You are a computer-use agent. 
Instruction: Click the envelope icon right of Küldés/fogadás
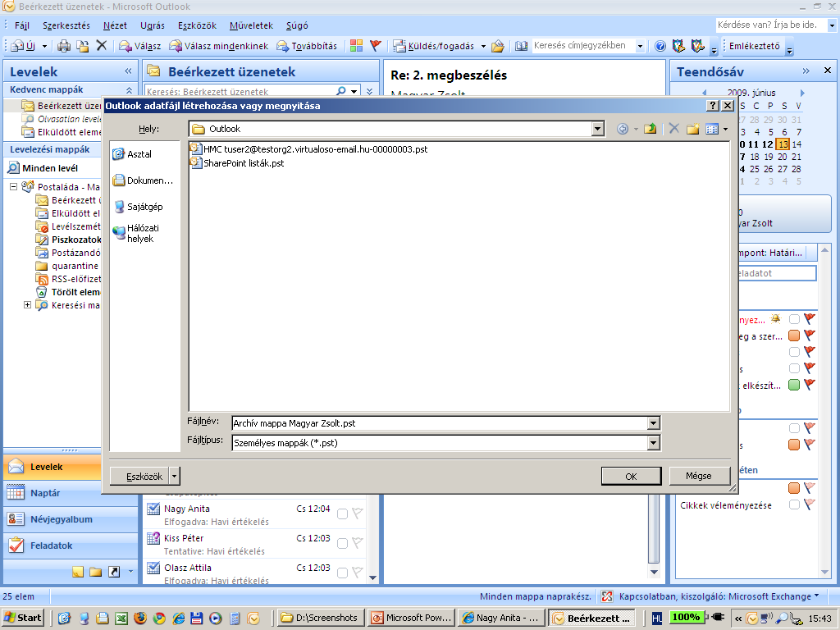click(498, 46)
